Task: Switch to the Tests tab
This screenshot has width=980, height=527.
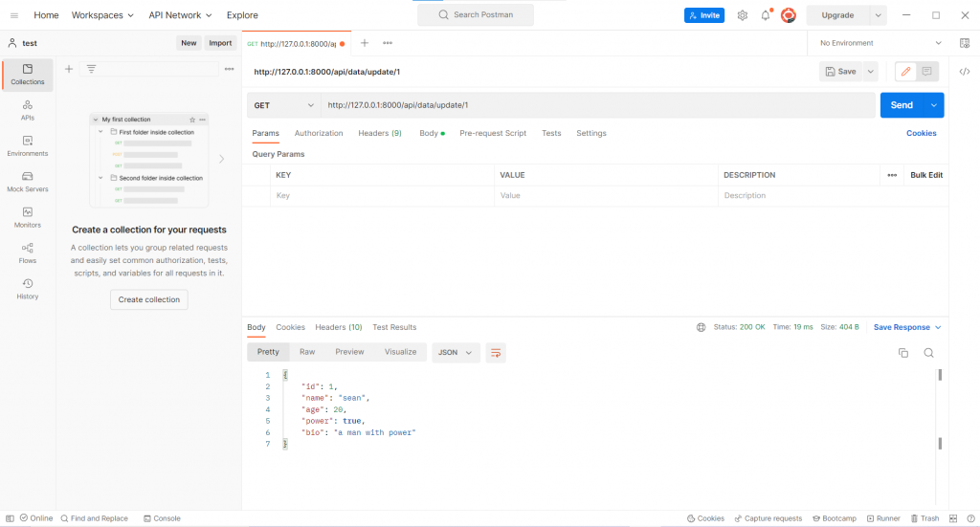Action: coord(551,133)
